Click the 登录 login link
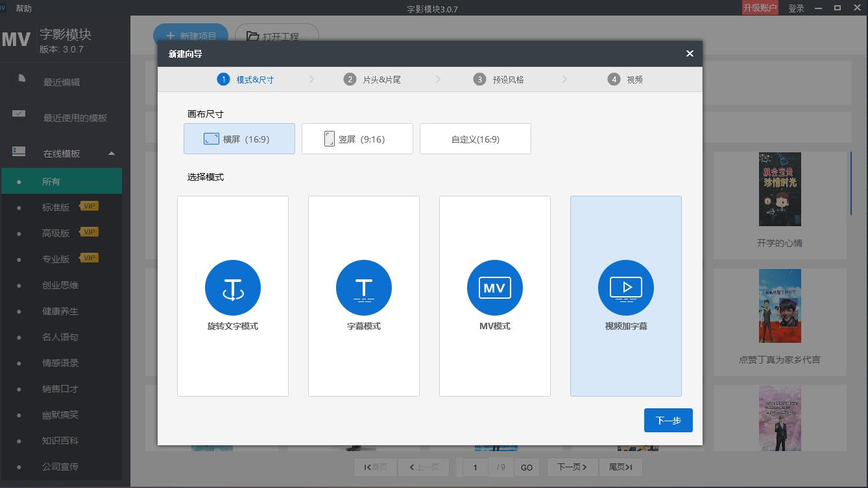This screenshot has width=868, height=488. pos(797,8)
